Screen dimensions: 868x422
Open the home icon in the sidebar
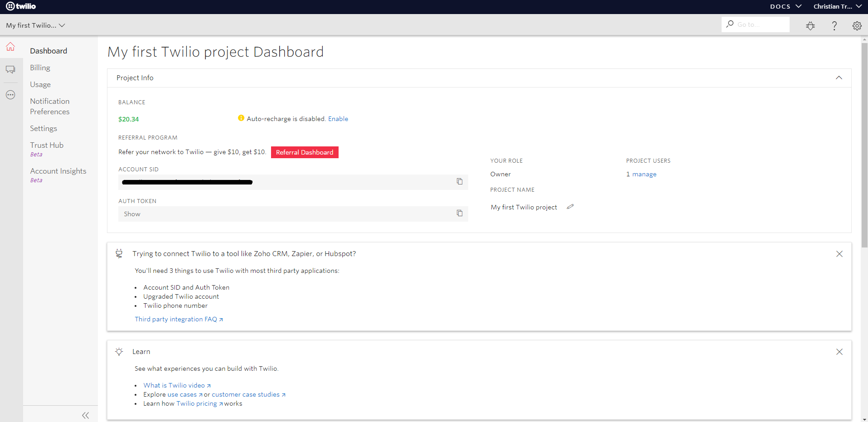(10, 47)
